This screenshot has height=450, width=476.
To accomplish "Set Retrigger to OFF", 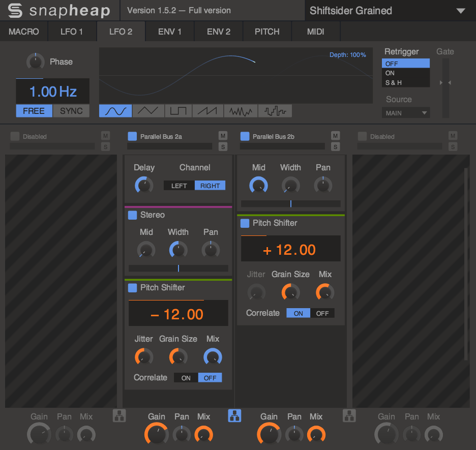I will 406,64.
